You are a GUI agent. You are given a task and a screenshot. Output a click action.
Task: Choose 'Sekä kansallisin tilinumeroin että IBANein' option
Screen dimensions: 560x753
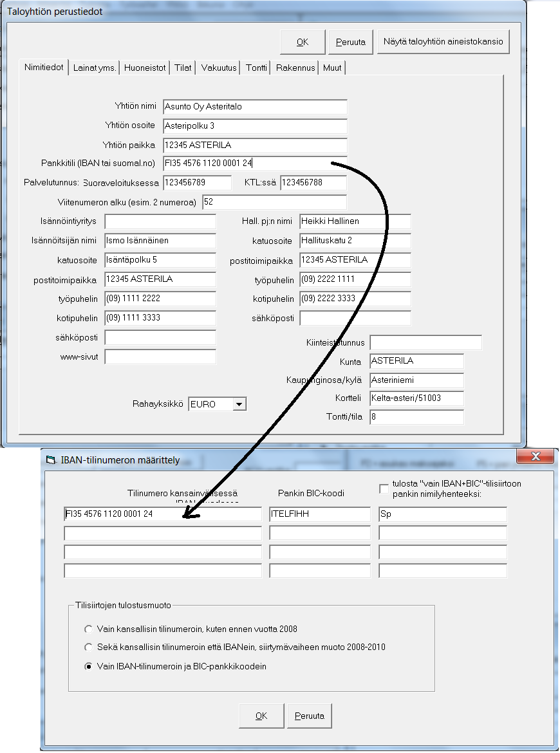point(88,647)
